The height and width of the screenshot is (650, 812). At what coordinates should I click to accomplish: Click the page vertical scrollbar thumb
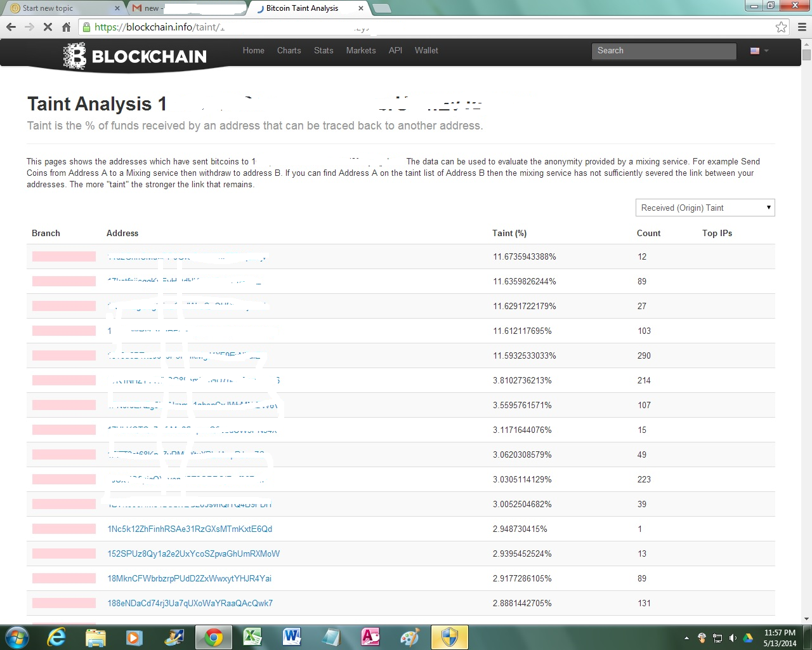tap(806, 55)
